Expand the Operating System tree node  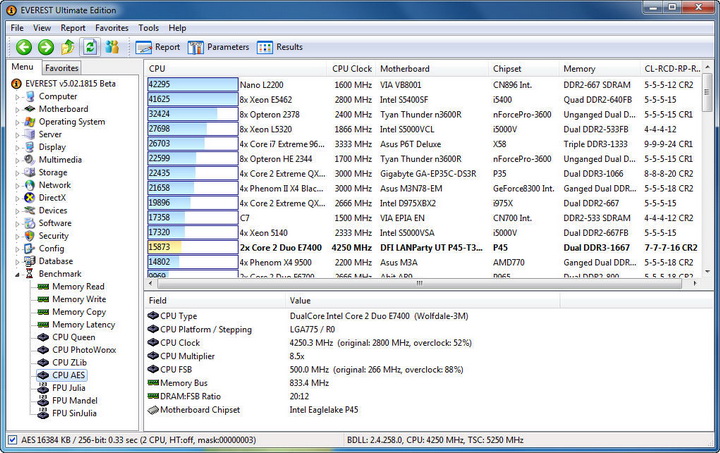tap(17, 122)
